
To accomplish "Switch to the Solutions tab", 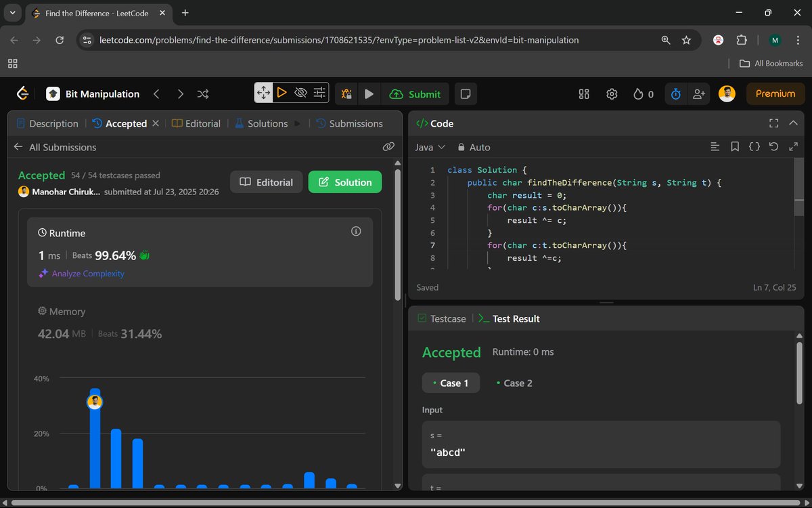I will coord(261,123).
